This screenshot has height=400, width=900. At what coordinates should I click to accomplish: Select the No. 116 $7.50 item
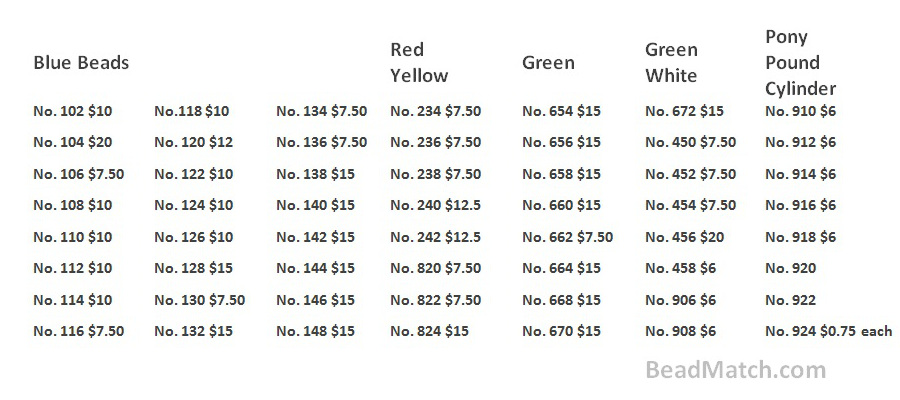point(79,331)
